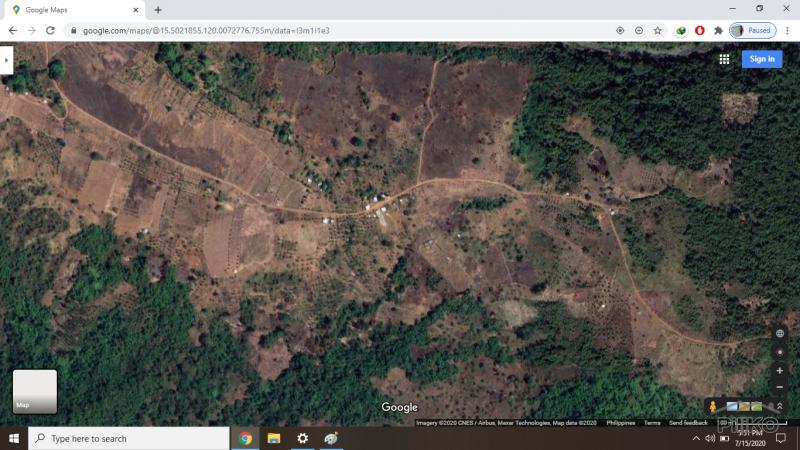Open Chrome three-dot menu
800x450 pixels.
[788, 31]
